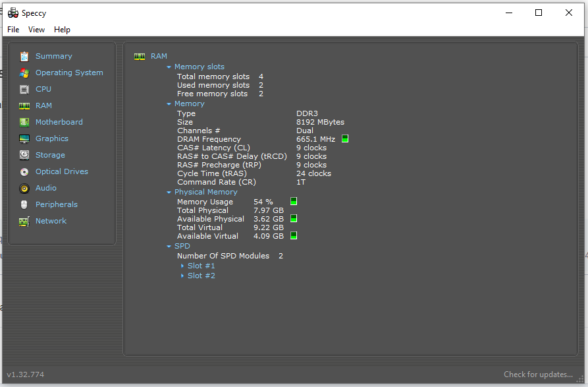This screenshot has width=588, height=387.
Task: Click the window resize grip
Action: point(579,379)
